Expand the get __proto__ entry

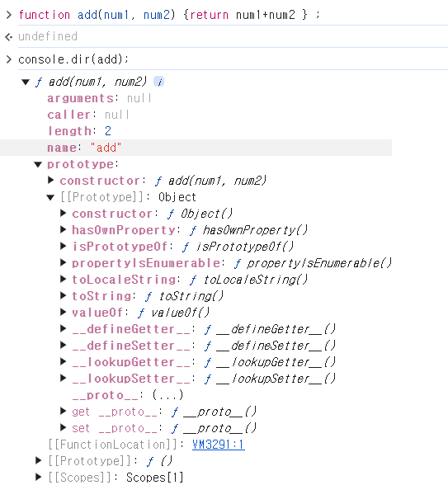63,411
